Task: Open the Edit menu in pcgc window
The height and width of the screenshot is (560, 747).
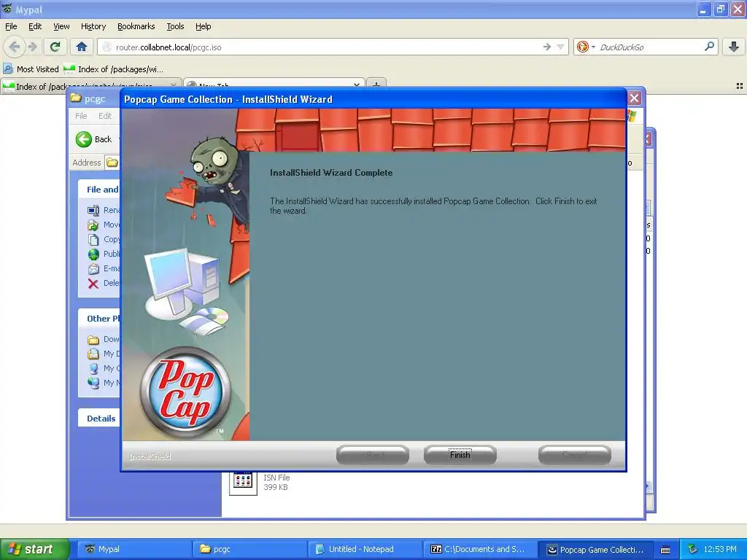Action: coord(105,116)
